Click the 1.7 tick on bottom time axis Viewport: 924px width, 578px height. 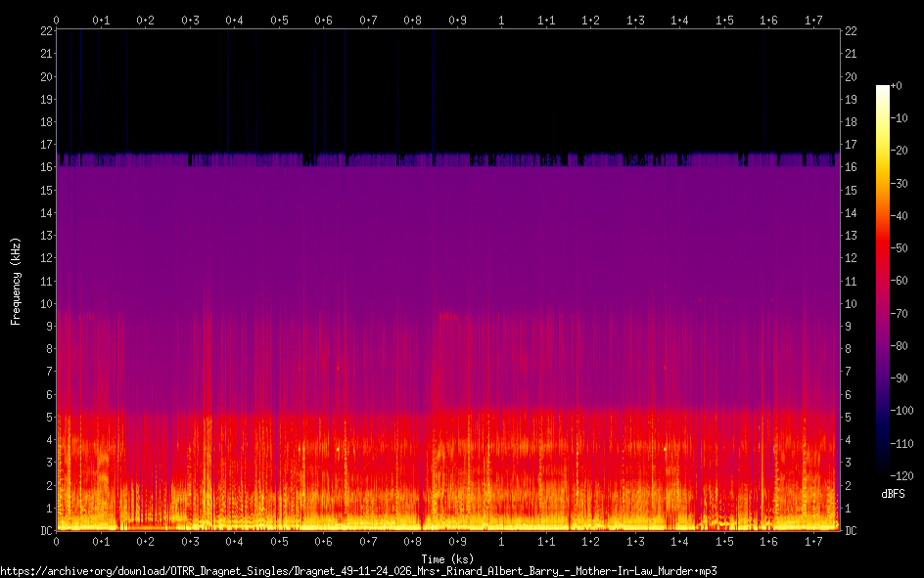(x=813, y=542)
